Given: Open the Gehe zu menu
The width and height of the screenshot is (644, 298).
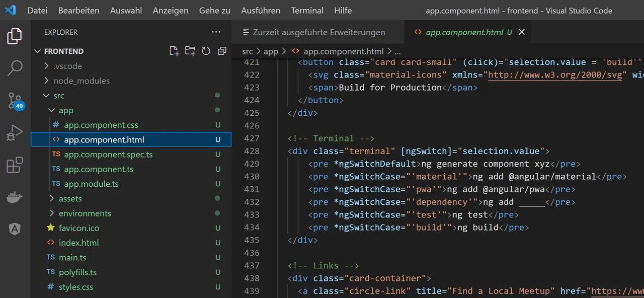Looking at the screenshot, I should click(215, 10).
